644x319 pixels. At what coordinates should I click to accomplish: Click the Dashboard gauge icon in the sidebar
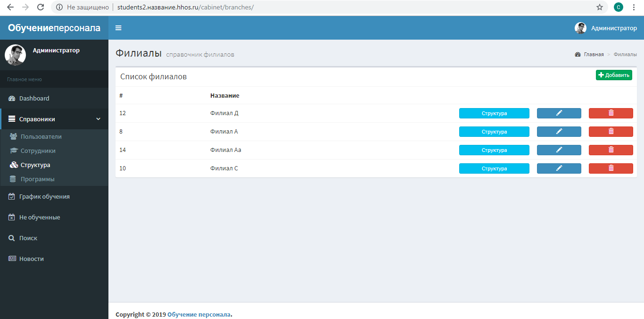click(12, 99)
